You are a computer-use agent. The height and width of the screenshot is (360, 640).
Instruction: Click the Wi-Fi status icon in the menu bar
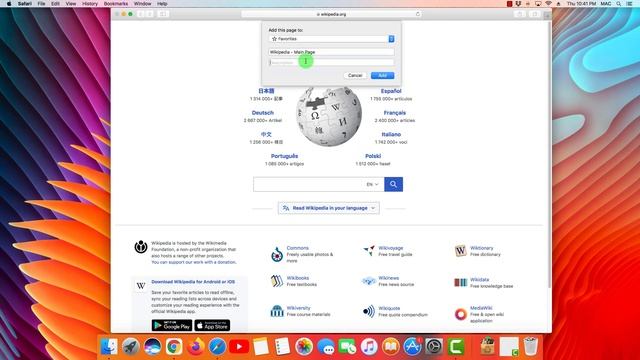(x=549, y=4)
